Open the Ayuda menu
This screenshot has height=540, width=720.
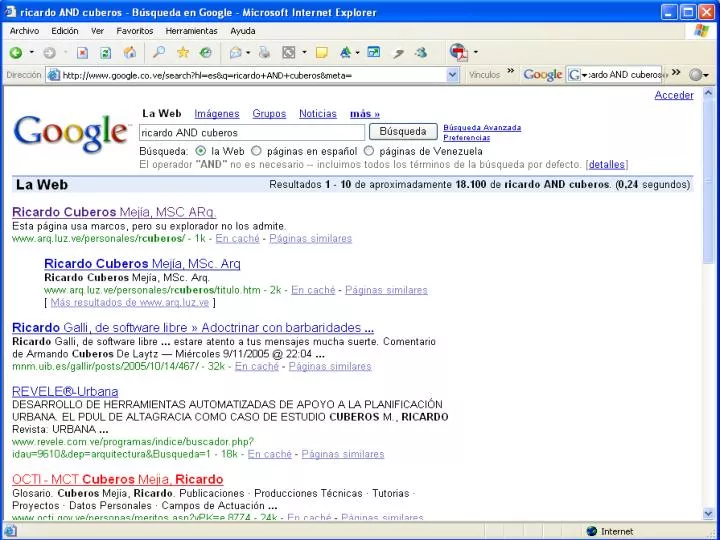[x=243, y=31]
